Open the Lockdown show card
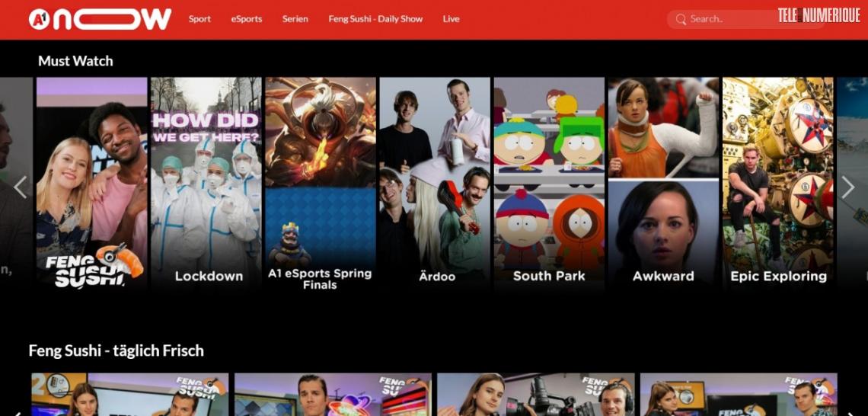The width and height of the screenshot is (868, 416). click(206, 184)
